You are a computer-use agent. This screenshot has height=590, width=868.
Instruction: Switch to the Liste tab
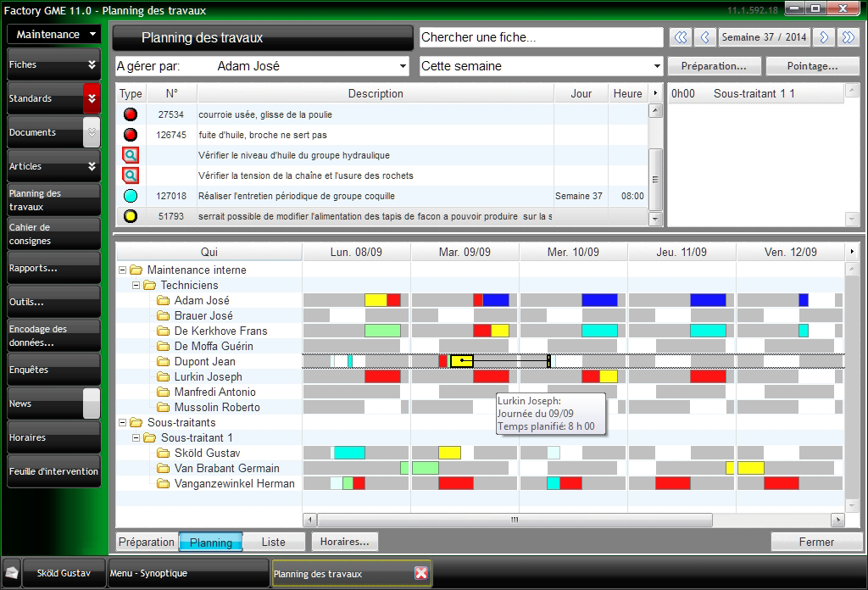tap(274, 542)
